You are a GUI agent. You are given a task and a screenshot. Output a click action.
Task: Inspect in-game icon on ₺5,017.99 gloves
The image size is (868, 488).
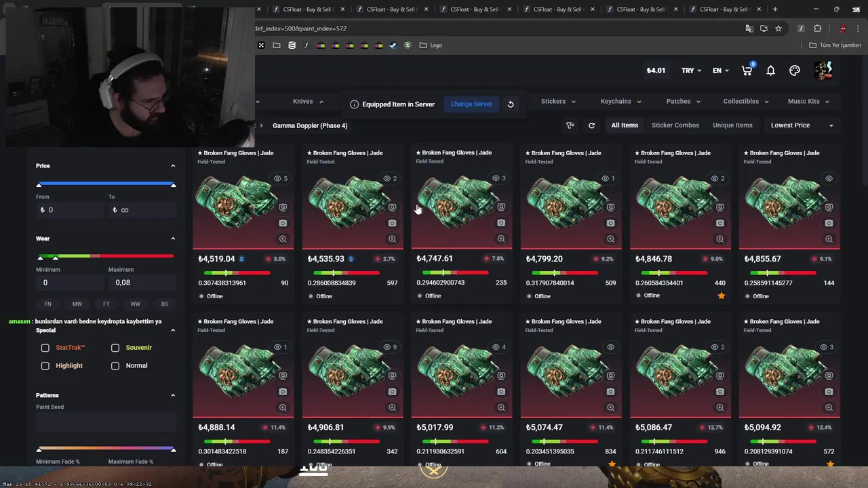point(501,376)
